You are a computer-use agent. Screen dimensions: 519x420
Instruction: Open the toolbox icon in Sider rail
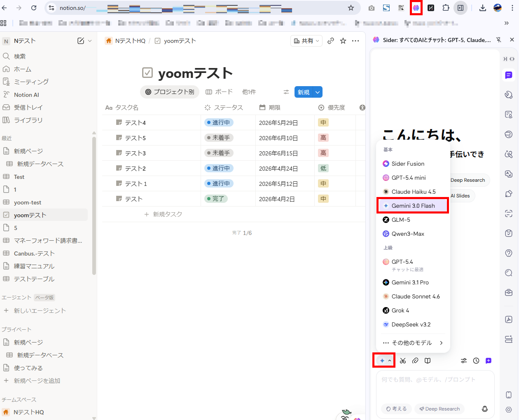point(509,293)
